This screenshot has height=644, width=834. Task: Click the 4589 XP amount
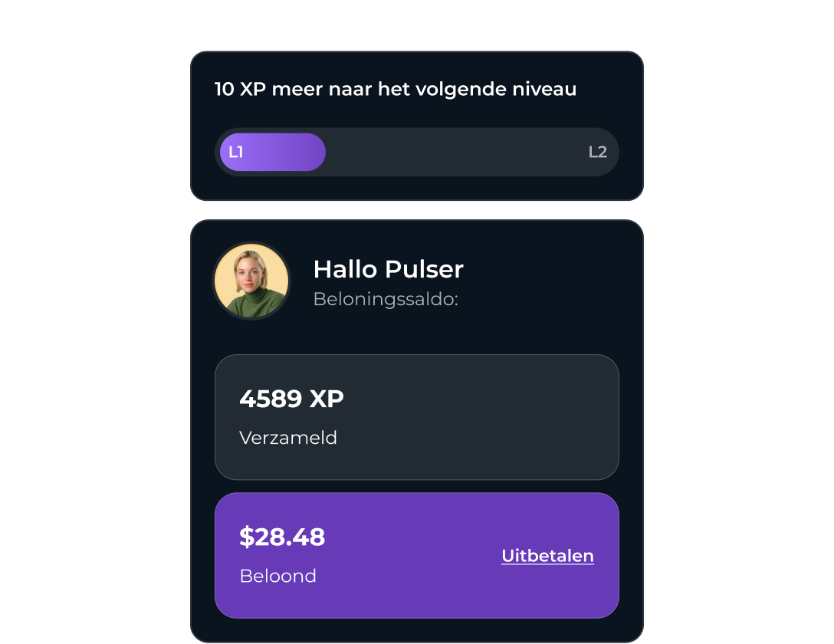pyautogui.click(x=291, y=399)
